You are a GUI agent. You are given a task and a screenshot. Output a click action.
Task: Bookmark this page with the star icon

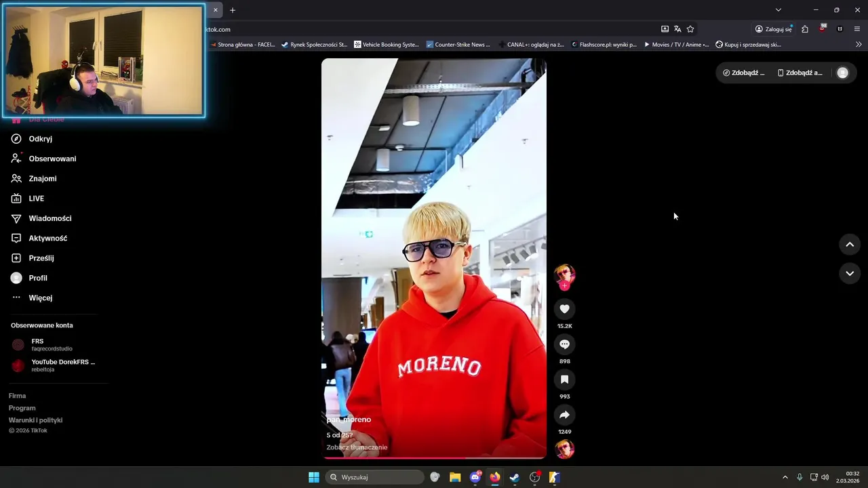tap(690, 29)
